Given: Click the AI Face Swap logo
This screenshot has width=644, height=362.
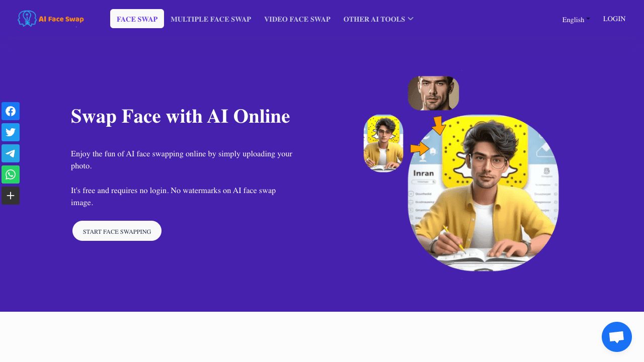Looking at the screenshot, I should pyautogui.click(x=51, y=19).
